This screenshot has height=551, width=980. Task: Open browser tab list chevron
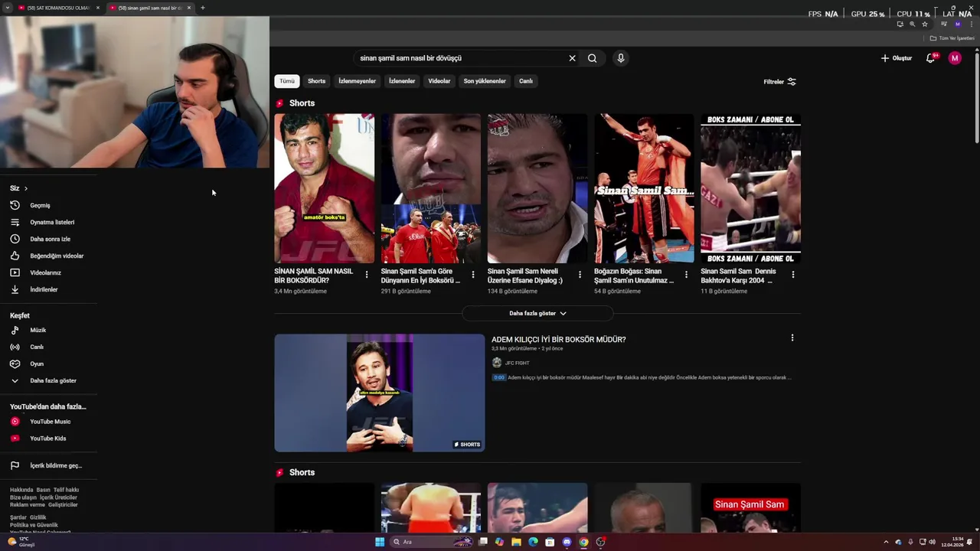click(x=8, y=8)
